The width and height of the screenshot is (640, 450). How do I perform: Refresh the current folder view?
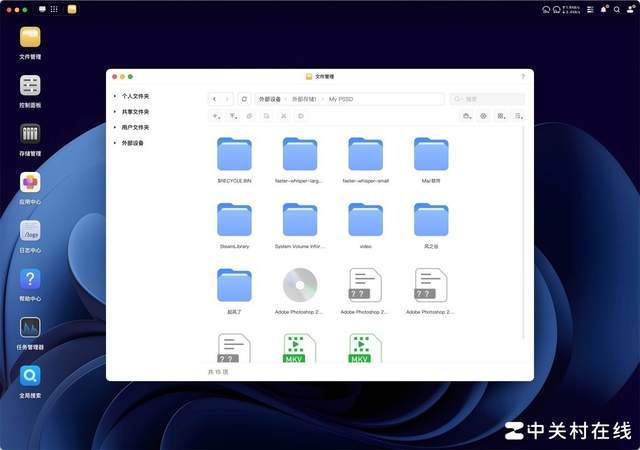[x=244, y=99]
